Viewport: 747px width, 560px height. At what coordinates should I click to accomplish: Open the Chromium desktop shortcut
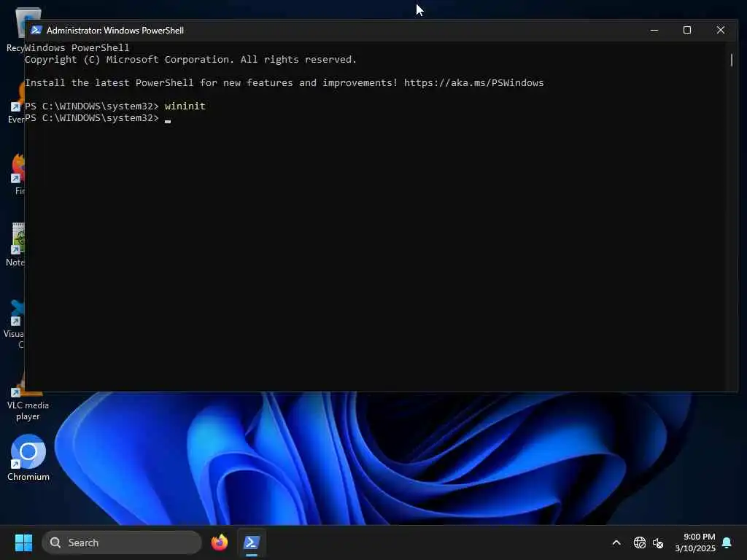point(28,458)
